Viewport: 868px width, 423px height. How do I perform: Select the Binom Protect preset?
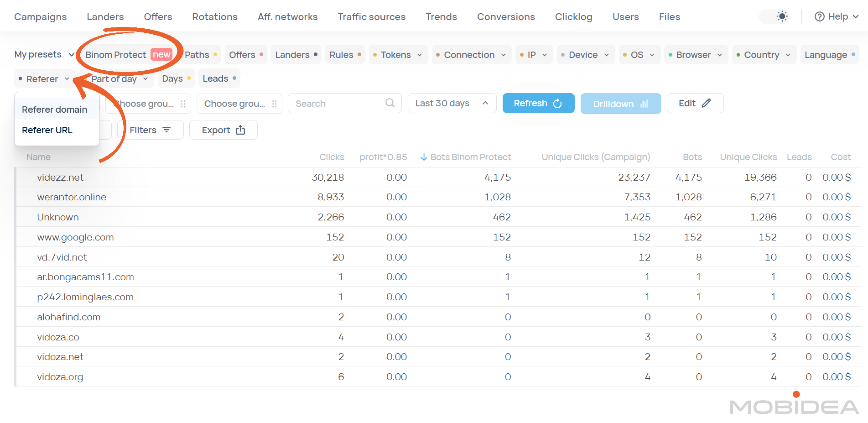[x=116, y=54]
